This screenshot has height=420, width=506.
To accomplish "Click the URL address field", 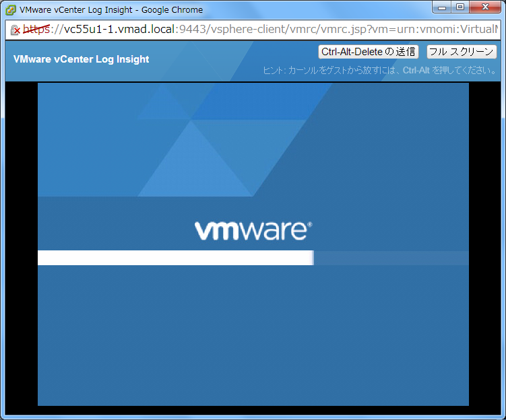I will tap(253, 30).
